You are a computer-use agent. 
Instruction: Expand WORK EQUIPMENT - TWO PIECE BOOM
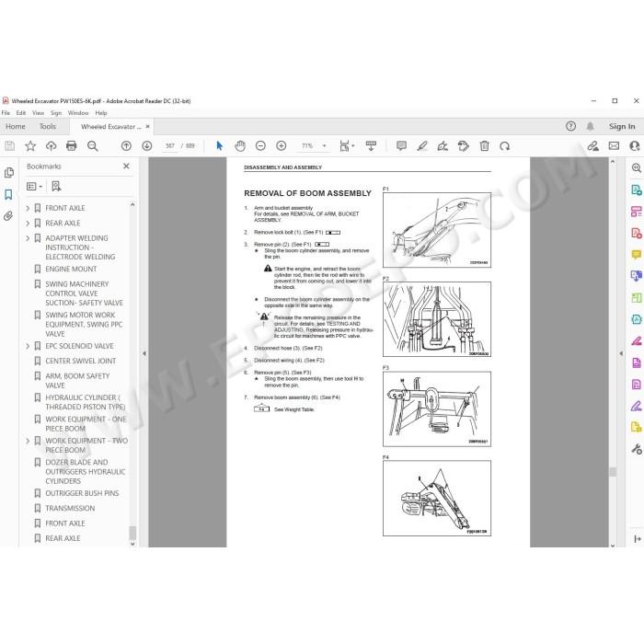tap(28, 441)
